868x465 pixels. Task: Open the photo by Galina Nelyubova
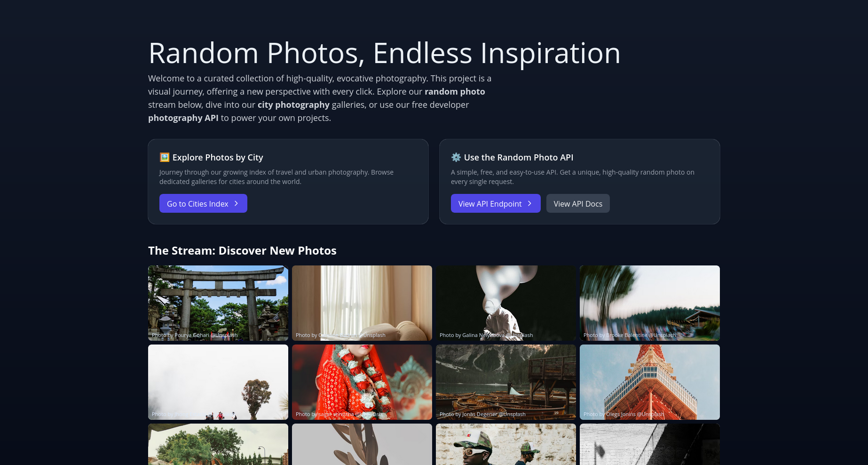tap(506, 303)
